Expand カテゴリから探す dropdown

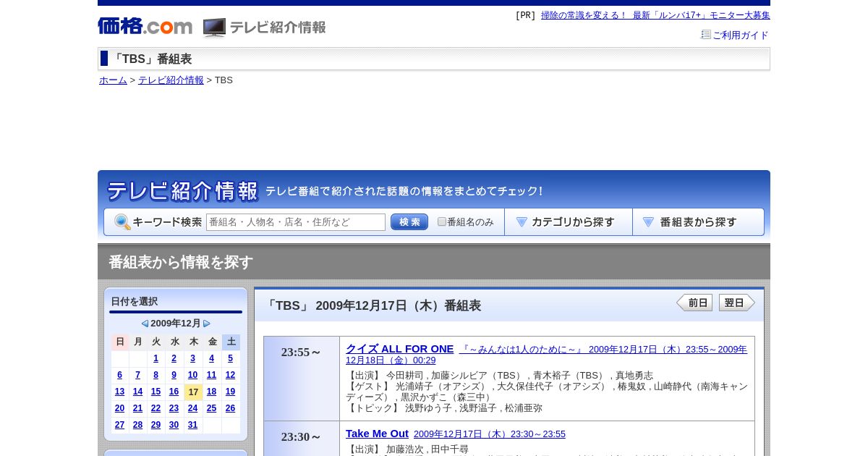(569, 222)
